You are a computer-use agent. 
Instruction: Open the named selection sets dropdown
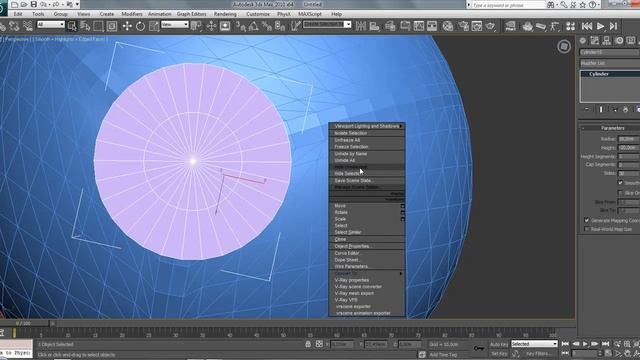[327, 25]
